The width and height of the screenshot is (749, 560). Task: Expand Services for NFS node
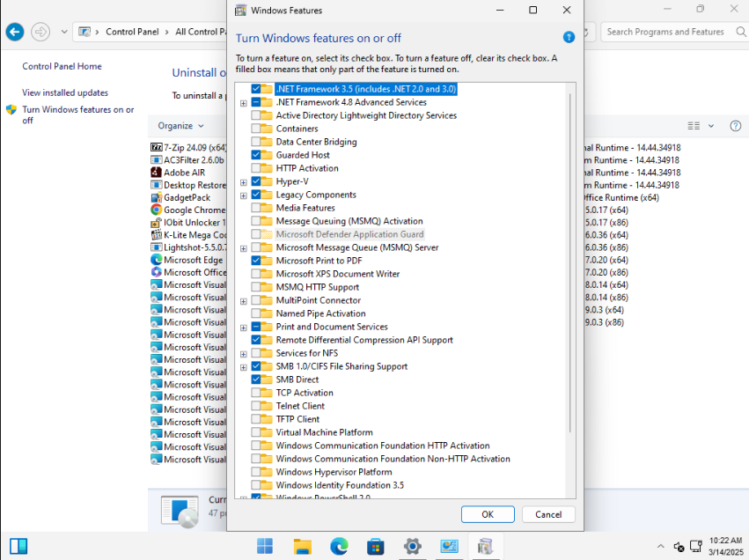tap(244, 354)
